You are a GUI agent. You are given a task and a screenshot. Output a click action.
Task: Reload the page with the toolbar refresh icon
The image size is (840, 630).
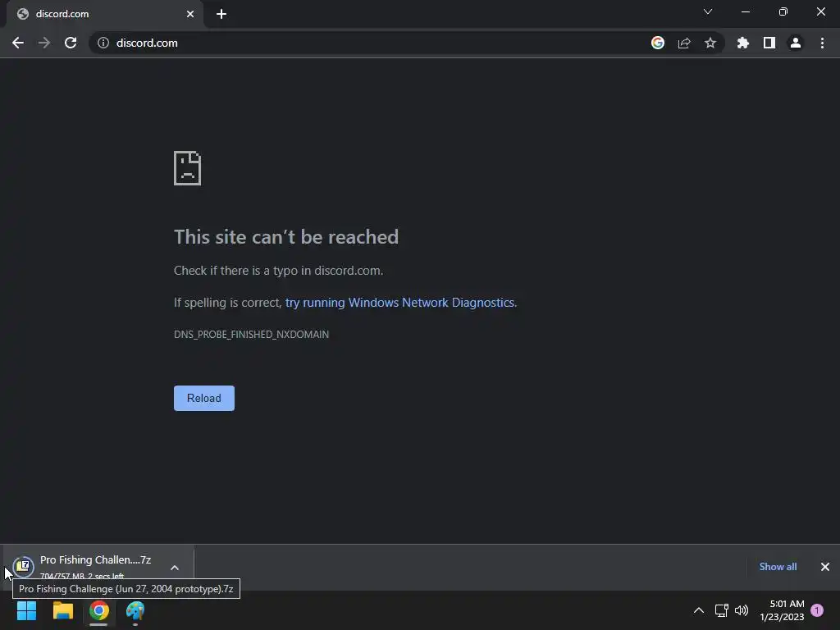tap(71, 43)
